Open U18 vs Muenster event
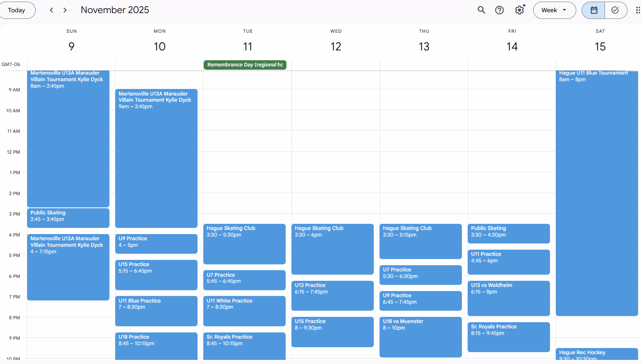This screenshot has height=364, width=641. click(x=420, y=337)
